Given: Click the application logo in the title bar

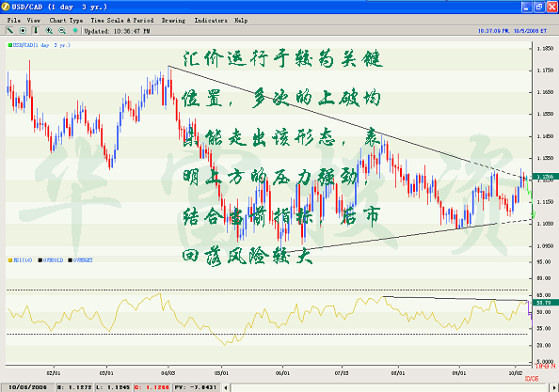Looking at the screenshot, I should (x=6, y=7).
